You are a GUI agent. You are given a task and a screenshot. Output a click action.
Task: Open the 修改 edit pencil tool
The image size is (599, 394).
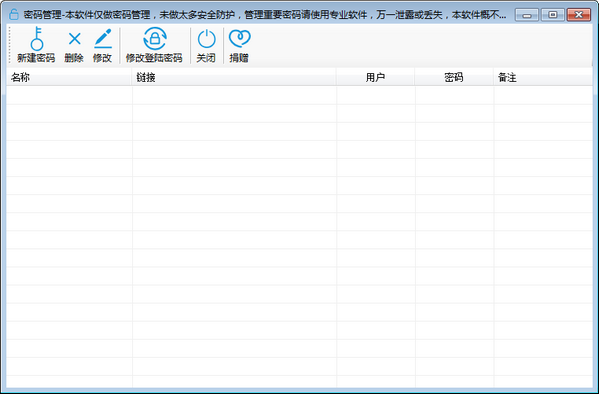click(x=102, y=45)
